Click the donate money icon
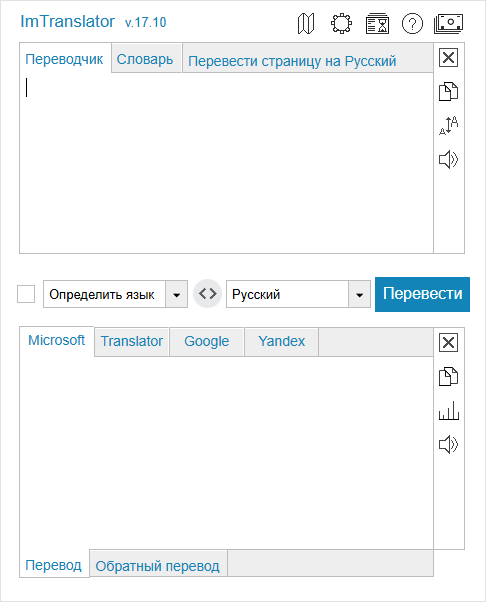Viewport: 486px width, 602px height. tap(448, 24)
